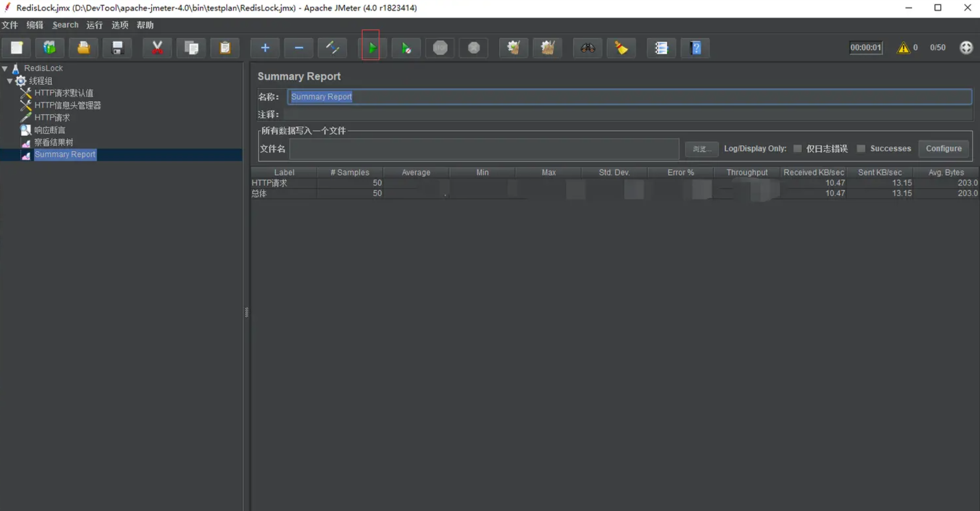Collapse the RedisLock test plan node
Screen dimensions: 980x511
click(x=5, y=68)
